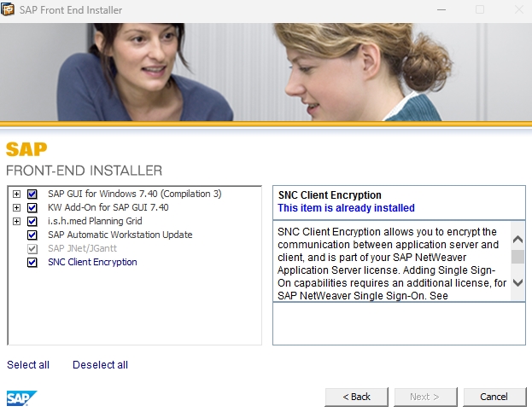532x412 pixels.
Task: Cancel the installation
Action: [x=494, y=397]
